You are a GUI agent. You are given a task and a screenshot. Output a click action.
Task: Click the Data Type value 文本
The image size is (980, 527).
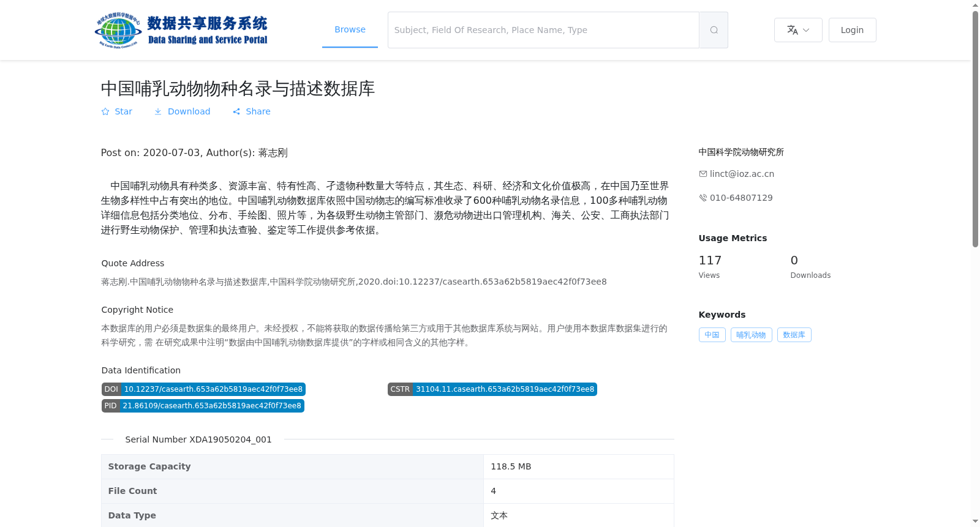499,515
